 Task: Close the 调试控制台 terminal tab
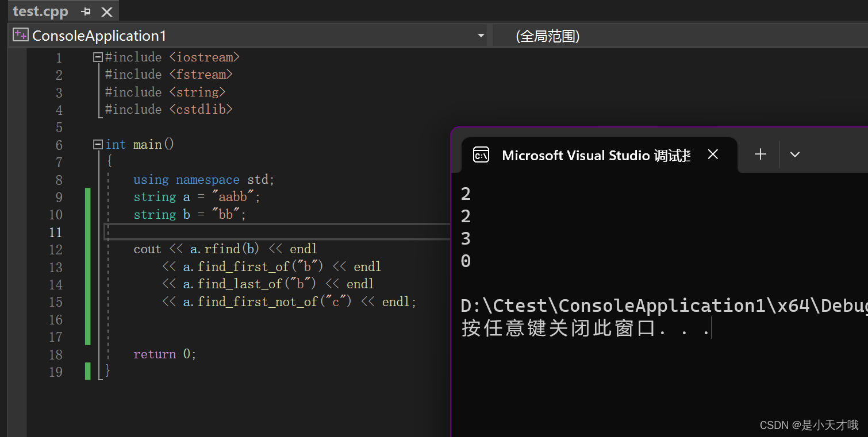713,154
